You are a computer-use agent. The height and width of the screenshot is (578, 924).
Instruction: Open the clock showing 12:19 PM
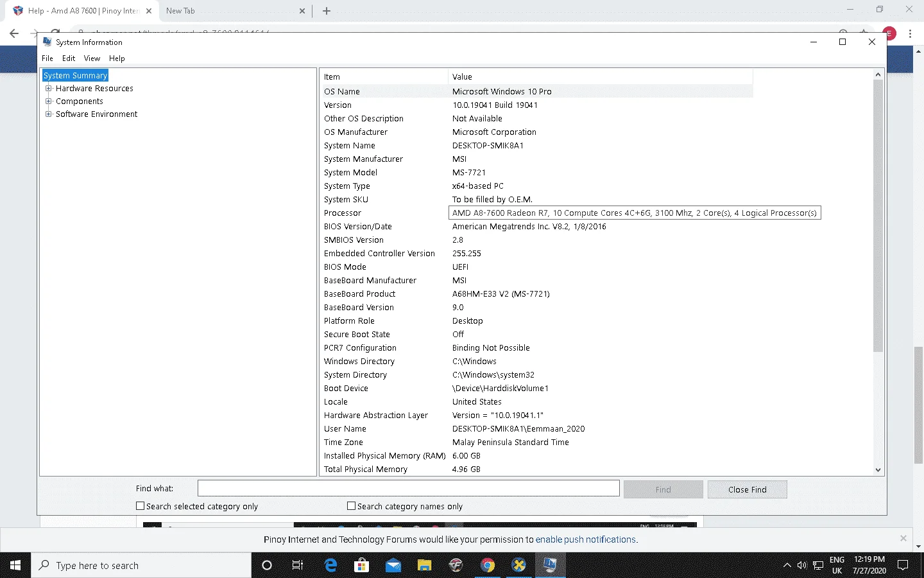point(869,565)
